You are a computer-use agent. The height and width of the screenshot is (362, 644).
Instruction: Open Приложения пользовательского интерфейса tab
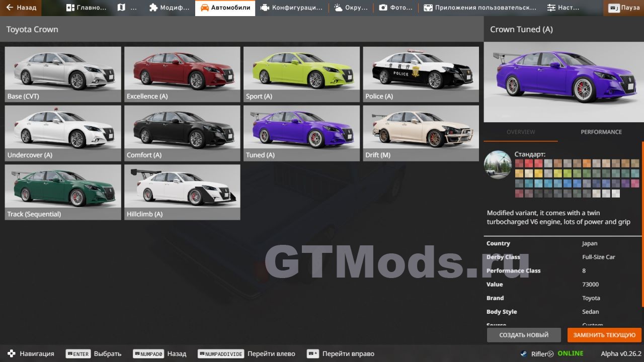click(x=480, y=8)
